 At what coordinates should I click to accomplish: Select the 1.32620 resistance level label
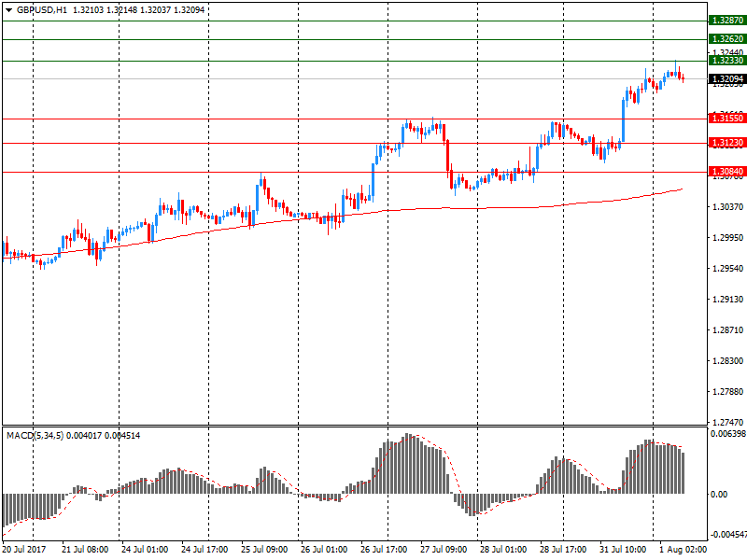click(727, 39)
